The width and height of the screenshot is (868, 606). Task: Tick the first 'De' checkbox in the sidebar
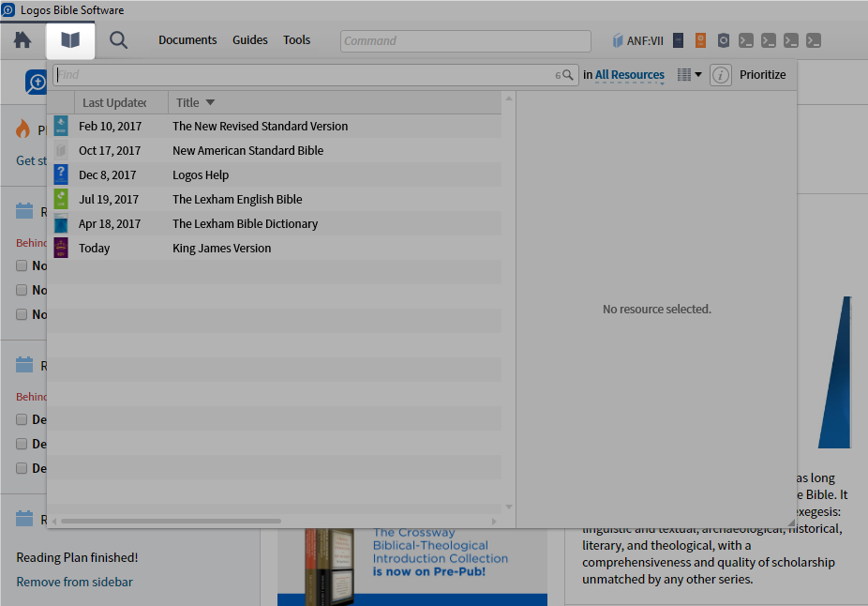tap(22, 419)
